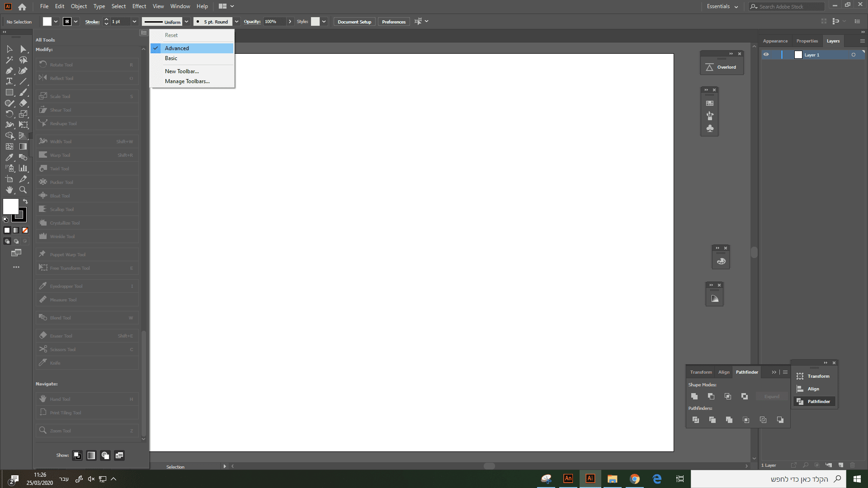868x488 pixels.
Task: Toggle visibility of Layer 1
Action: [x=766, y=55]
